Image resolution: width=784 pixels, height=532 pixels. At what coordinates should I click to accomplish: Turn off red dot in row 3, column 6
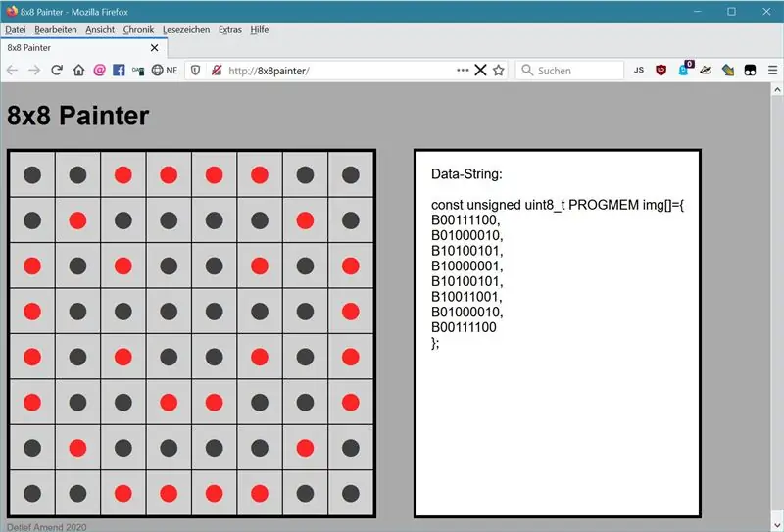click(260, 266)
